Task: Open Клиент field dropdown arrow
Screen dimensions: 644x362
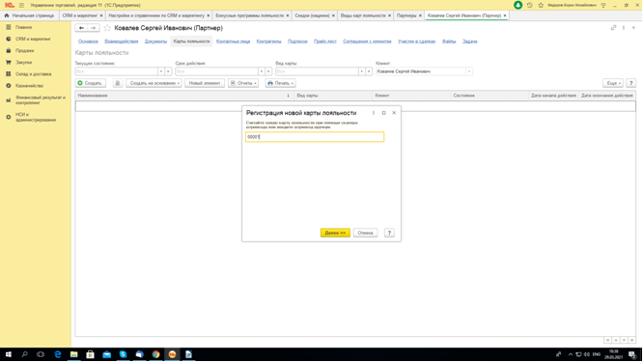Action: tap(468, 71)
